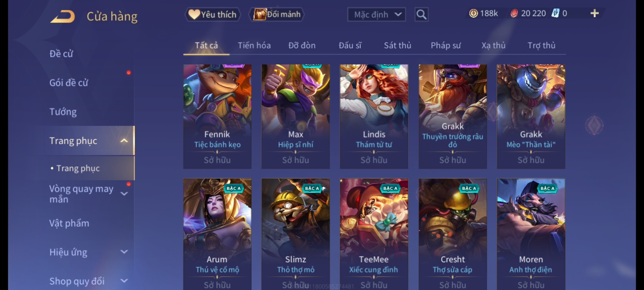Viewport: 644px width, 290px height.
Task: Expand the Hiệu ứng sidebar section
Action: click(124, 252)
